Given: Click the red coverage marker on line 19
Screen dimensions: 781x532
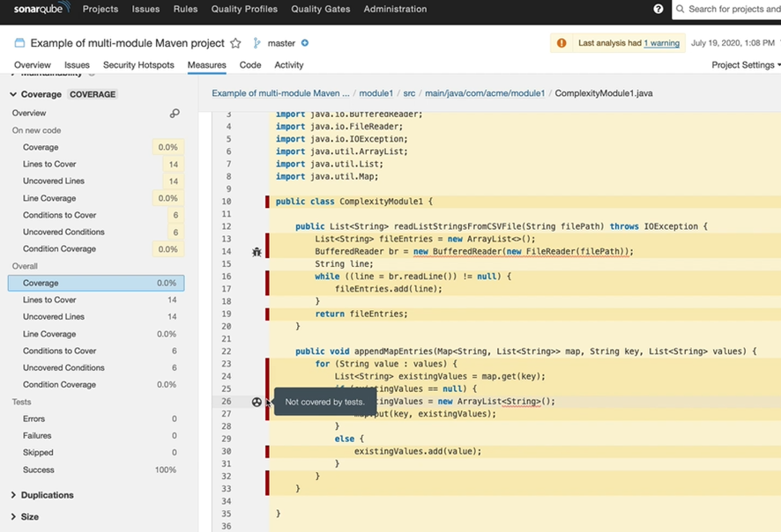Looking at the screenshot, I should point(267,314).
